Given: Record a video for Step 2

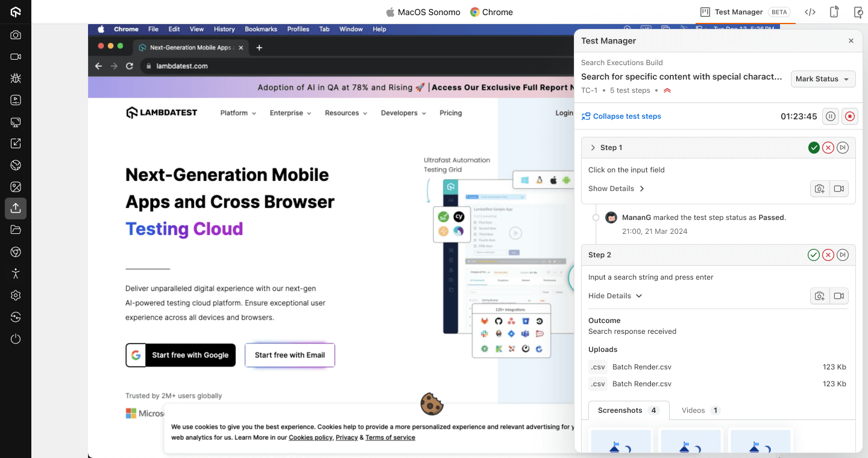Looking at the screenshot, I should 838,296.
